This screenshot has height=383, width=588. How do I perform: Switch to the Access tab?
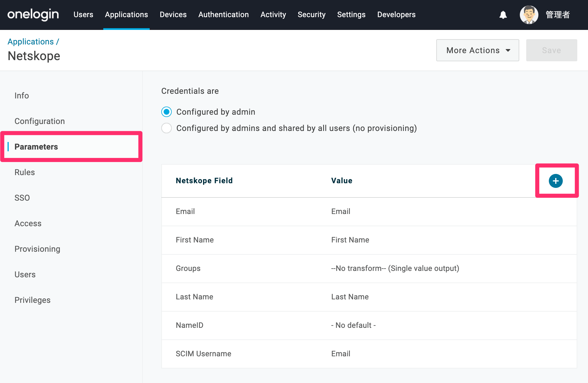point(28,223)
